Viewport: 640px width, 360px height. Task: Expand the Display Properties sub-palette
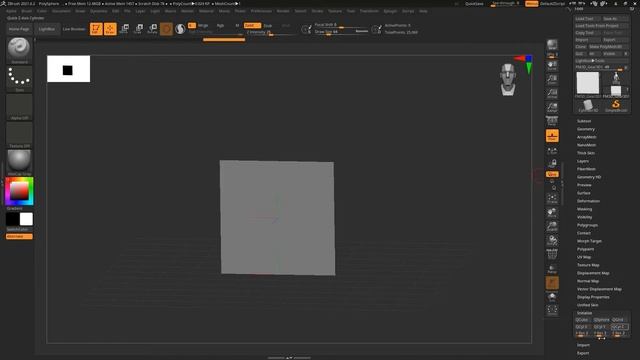(593, 297)
